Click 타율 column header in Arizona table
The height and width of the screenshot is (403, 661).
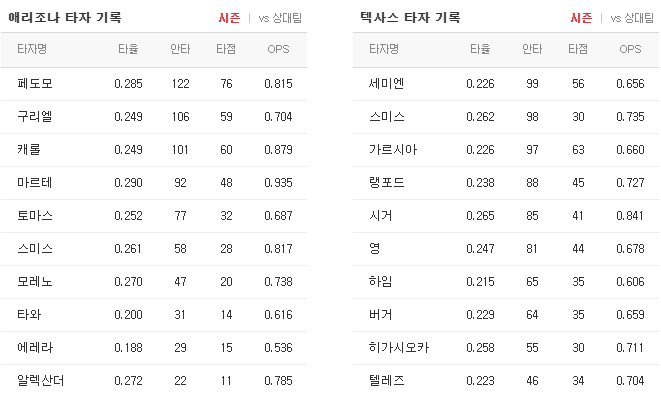[x=128, y=49]
